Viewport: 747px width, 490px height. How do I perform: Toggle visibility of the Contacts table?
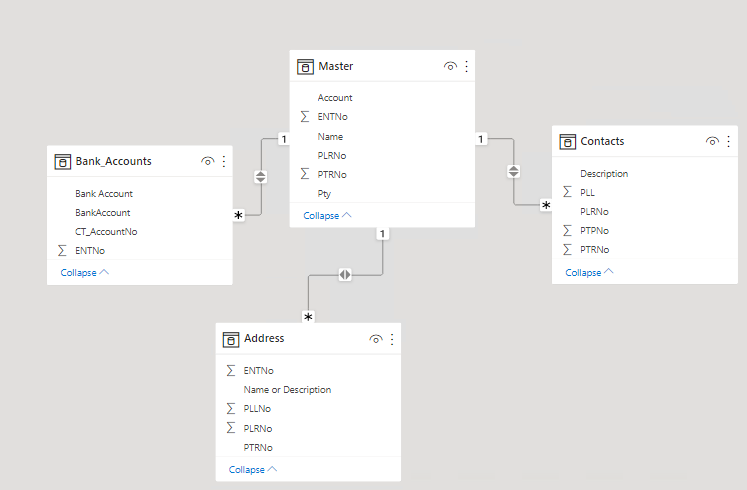pyautogui.click(x=712, y=141)
